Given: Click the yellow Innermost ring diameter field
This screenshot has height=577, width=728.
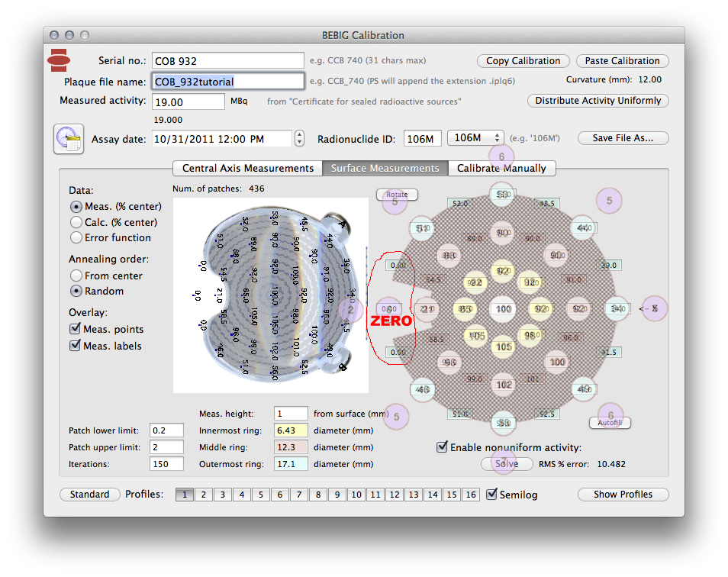Looking at the screenshot, I should 289,430.
